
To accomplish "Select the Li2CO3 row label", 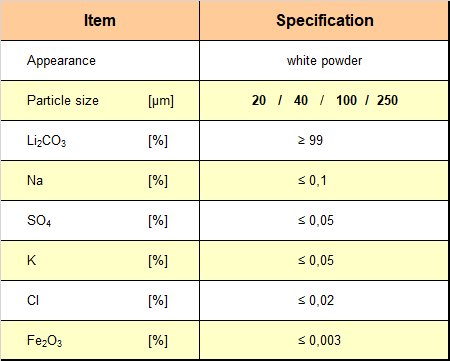I will (46, 141).
